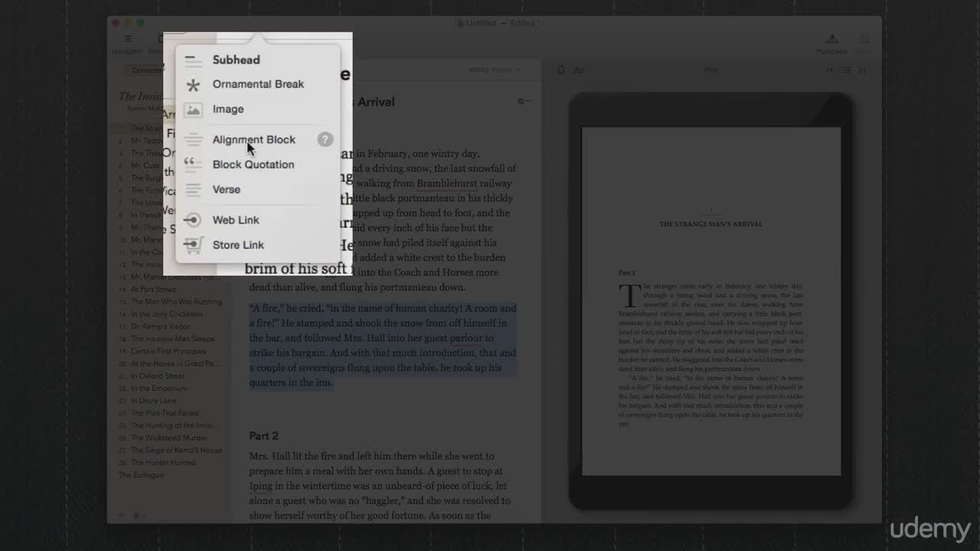The width and height of the screenshot is (980, 551).
Task: Click the Verse lines icon
Action: (194, 190)
